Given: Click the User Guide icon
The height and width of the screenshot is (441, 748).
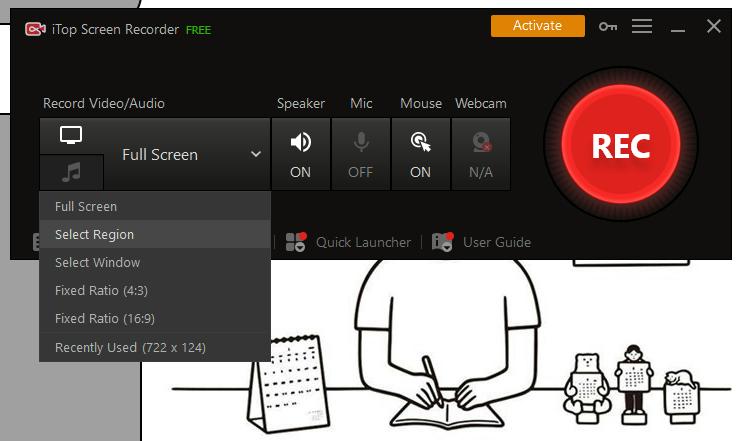Looking at the screenshot, I should [x=442, y=242].
